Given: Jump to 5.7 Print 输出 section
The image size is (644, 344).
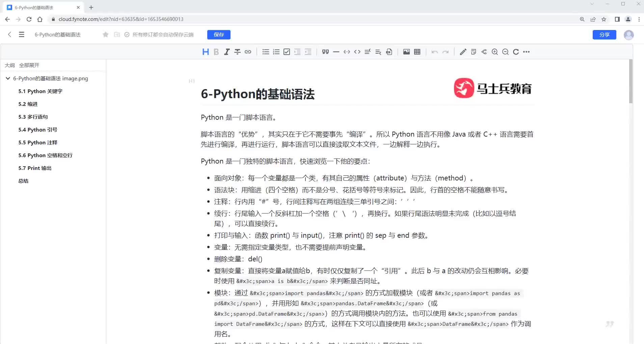Looking at the screenshot, I should coord(35,168).
